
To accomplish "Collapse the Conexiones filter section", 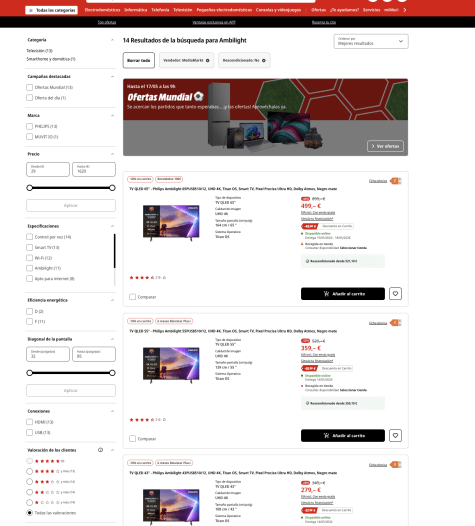I will click(112, 411).
